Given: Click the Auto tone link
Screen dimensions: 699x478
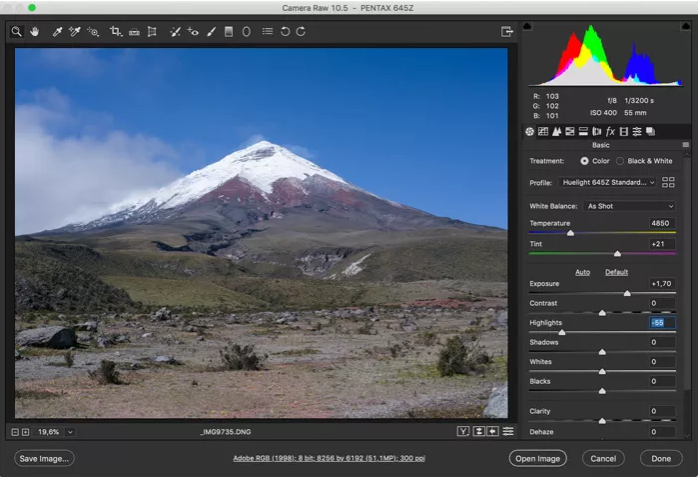Looking at the screenshot, I should click(x=583, y=272).
